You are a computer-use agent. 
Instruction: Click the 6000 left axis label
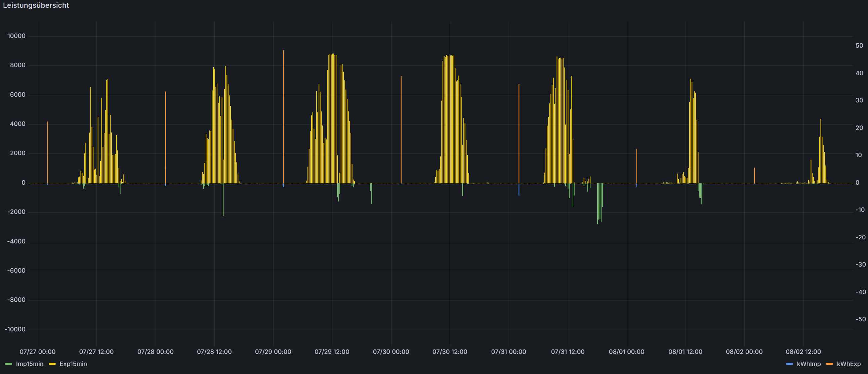tap(18, 95)
